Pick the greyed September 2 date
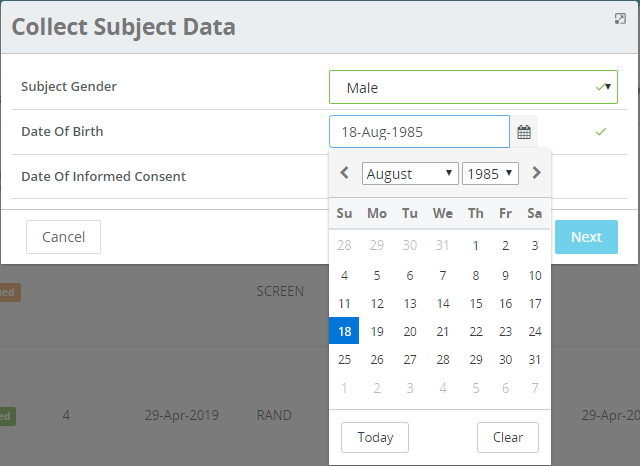The image size is (640, 466). [x=377, y=388]
